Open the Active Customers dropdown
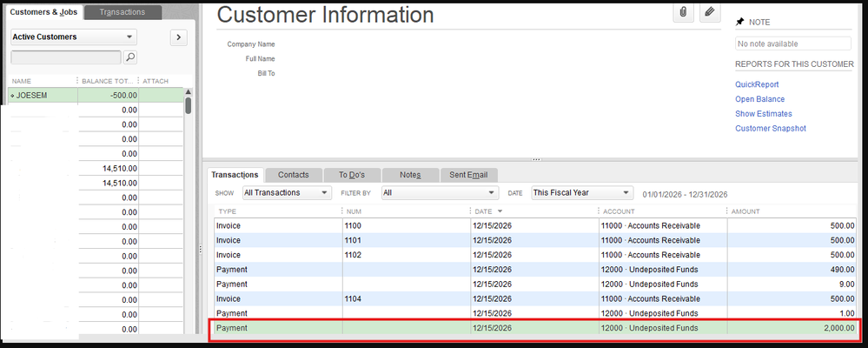Image resolution: width=868 pixels, height=348 pixels. point(74,37)
